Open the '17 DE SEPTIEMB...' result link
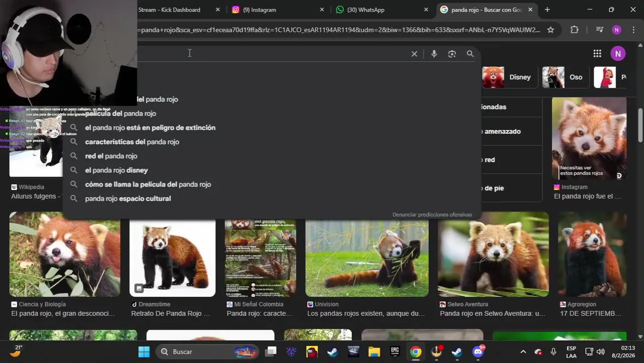 pyautogui.click(x=591, y=313)
